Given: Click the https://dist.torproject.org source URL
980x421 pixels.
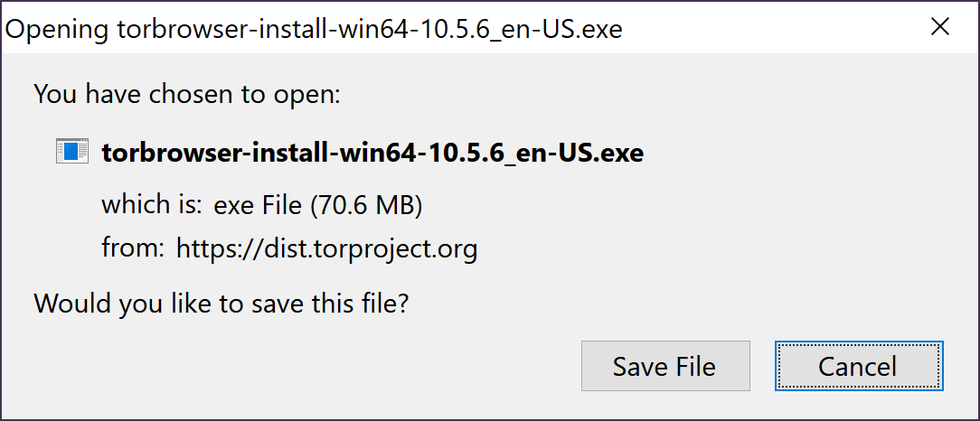Looking at the screenshot, I should [326, 248].
